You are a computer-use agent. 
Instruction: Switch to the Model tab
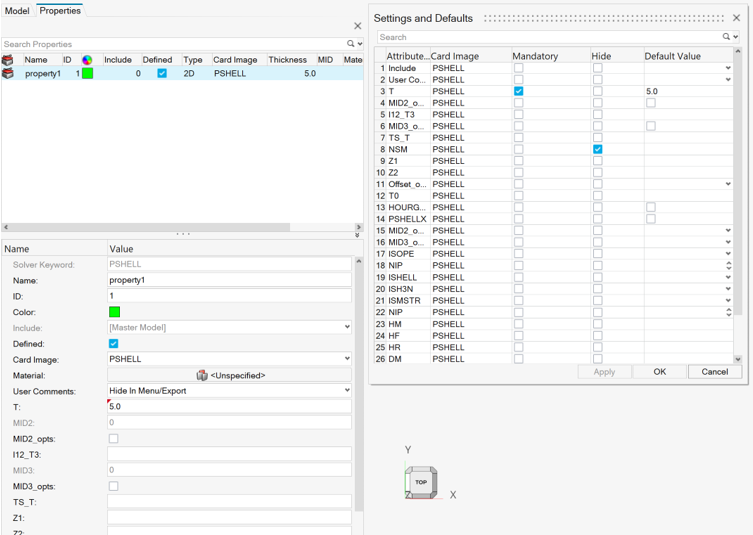click(x=17, y=10)
